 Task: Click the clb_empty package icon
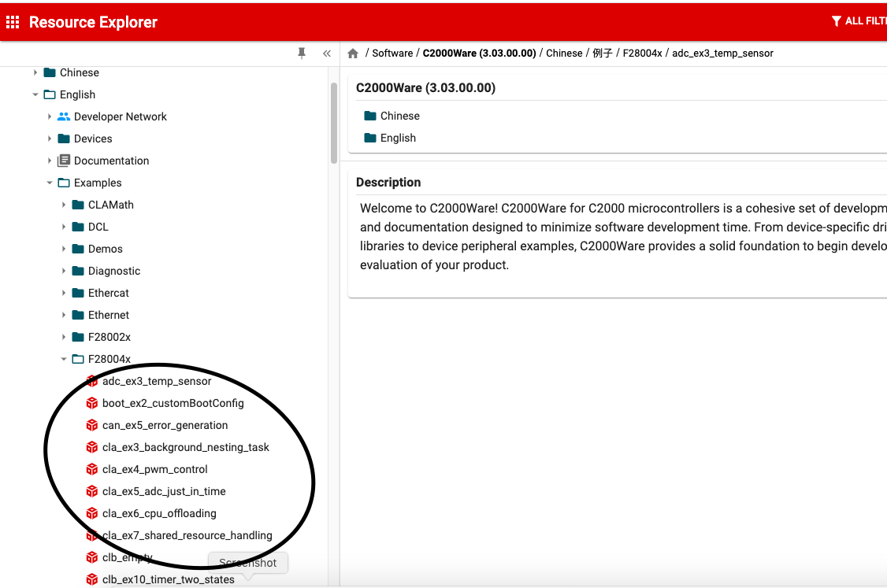(x=92, y=557)
